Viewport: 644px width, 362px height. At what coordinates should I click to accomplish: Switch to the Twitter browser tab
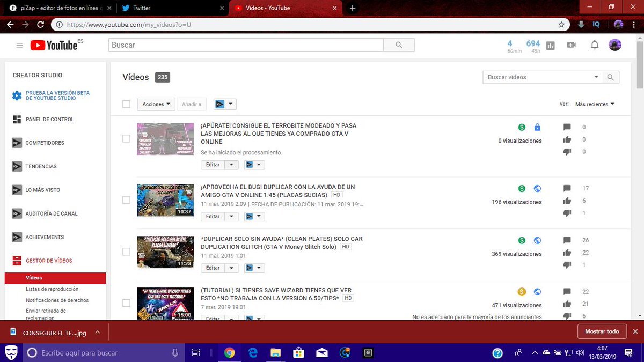172,8
